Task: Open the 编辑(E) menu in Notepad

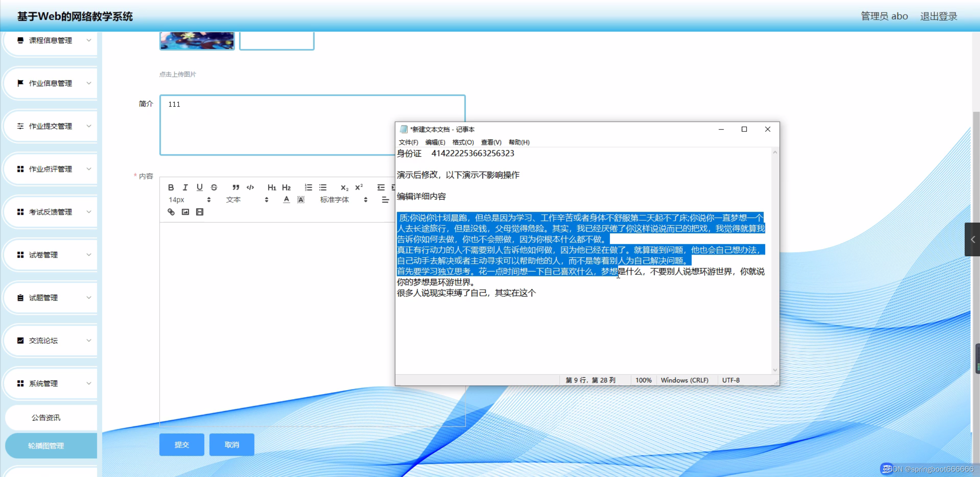Action: (435, 142)
